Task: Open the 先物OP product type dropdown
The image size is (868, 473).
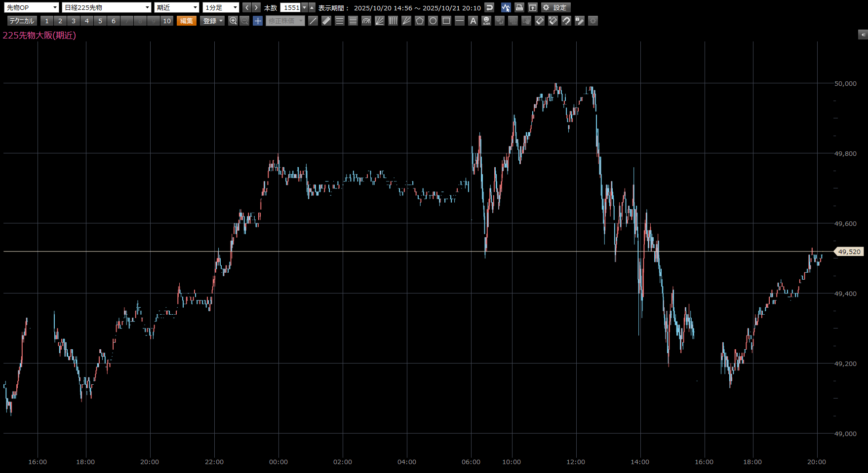Action: 32,7
